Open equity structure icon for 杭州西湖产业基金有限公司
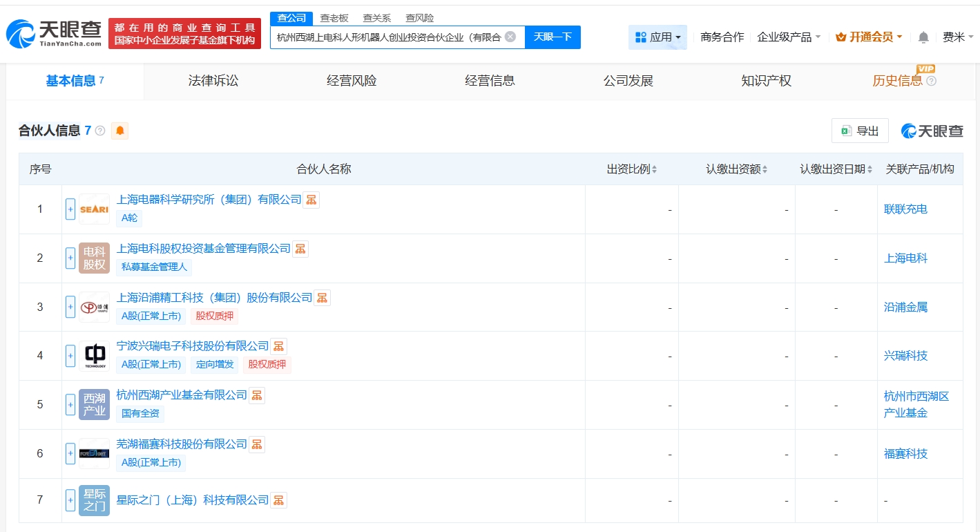 coord(257,395)
